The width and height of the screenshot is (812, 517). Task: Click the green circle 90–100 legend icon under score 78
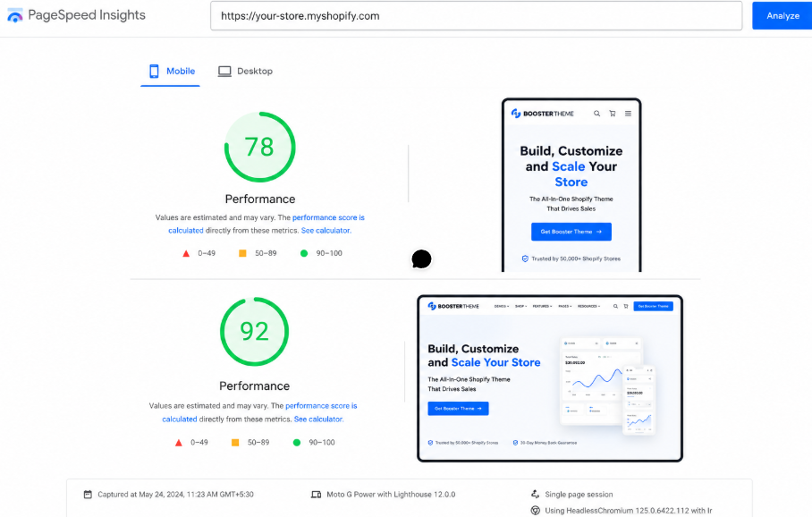pos(304,253)
